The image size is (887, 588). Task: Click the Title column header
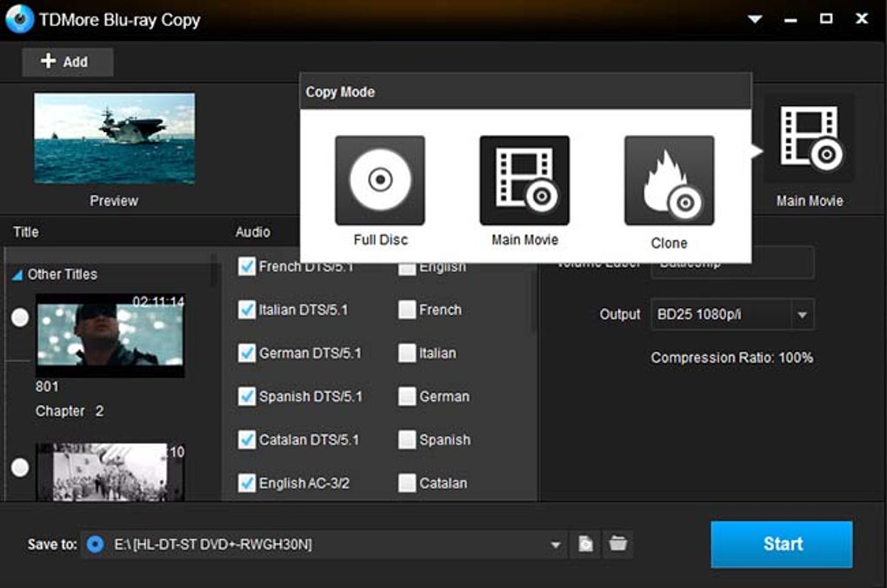point(26,231)
